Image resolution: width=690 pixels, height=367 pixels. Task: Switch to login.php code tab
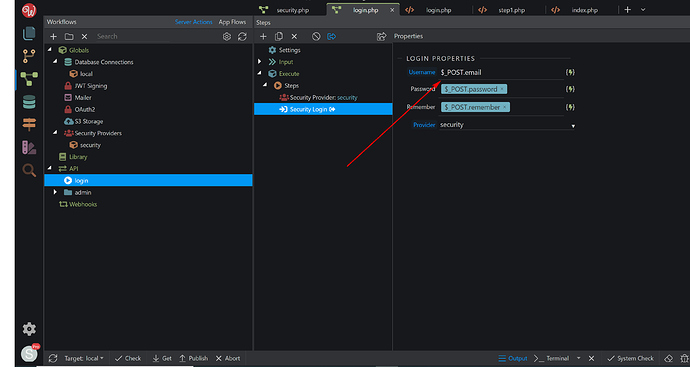[438, 10]
